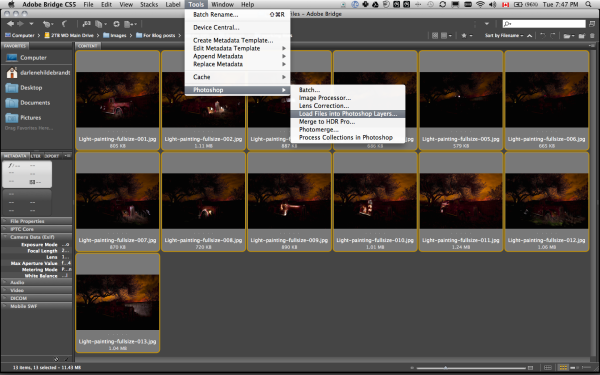
Task: Click the Go back arrow in toolbar
Action: (x=10, y=24)
